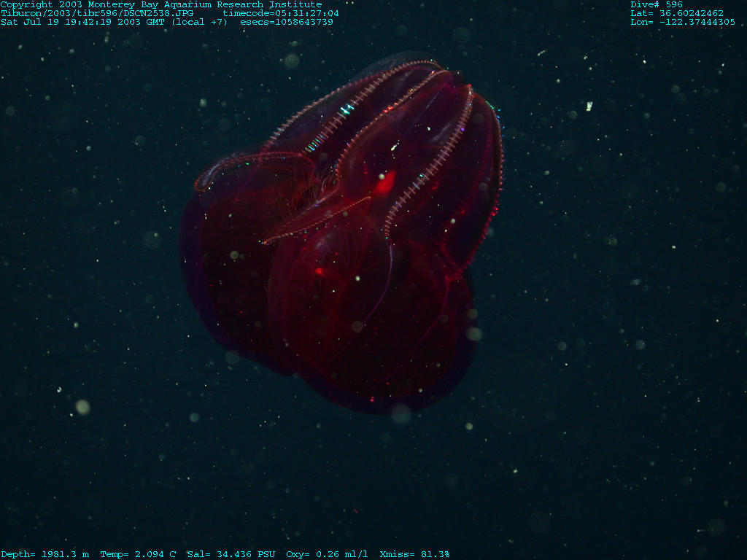Click the Sal= 34.436 PSU reading
747x560 pixels.
click(231, 554)
